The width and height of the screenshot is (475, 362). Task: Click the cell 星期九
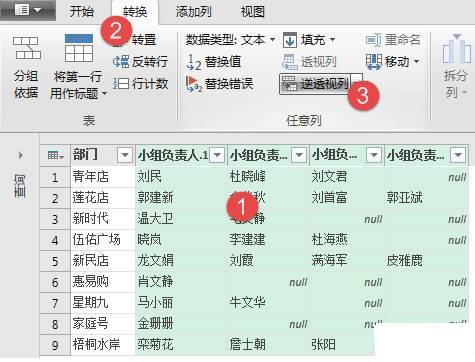tap(103, 303)
